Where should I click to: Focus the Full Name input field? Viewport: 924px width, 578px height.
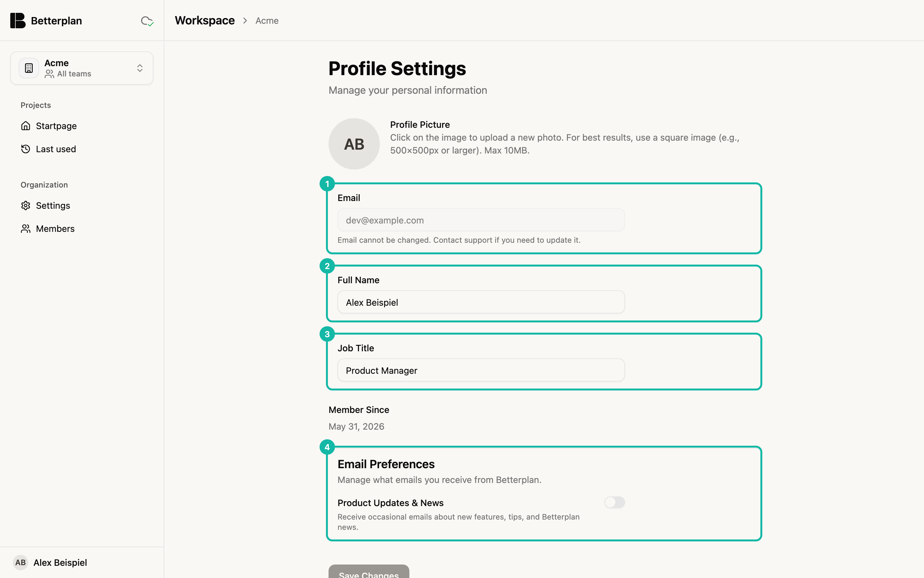481,302
